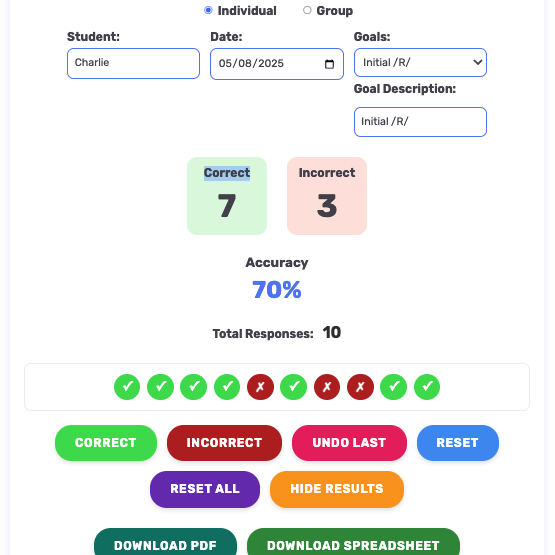
Task: Click the first red X response circle
Action: click(x=261, y=387)
